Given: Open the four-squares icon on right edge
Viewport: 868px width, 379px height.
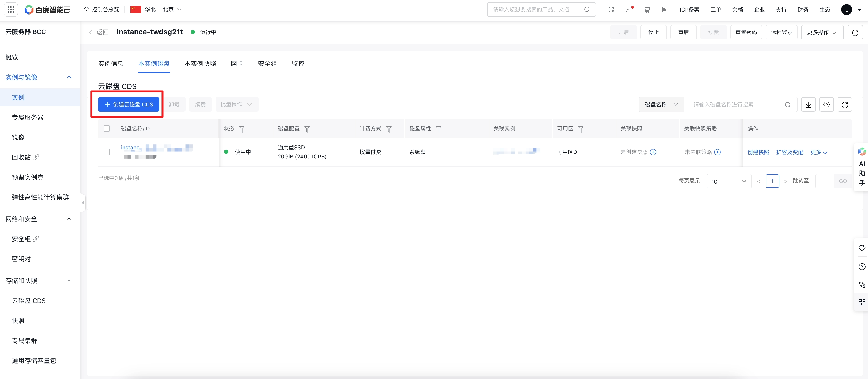Looking at the screenshot, I should [x=862, y=303].
